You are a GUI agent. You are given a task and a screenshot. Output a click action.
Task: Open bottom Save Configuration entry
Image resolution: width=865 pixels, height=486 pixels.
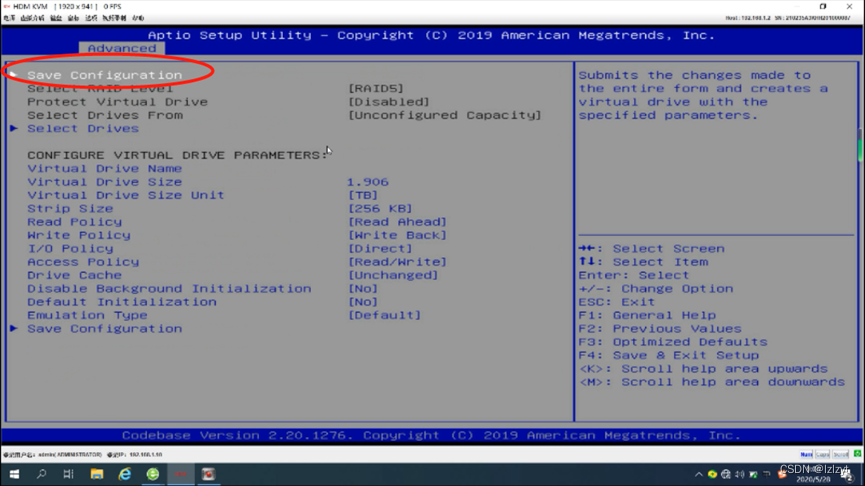coord(104,328)
